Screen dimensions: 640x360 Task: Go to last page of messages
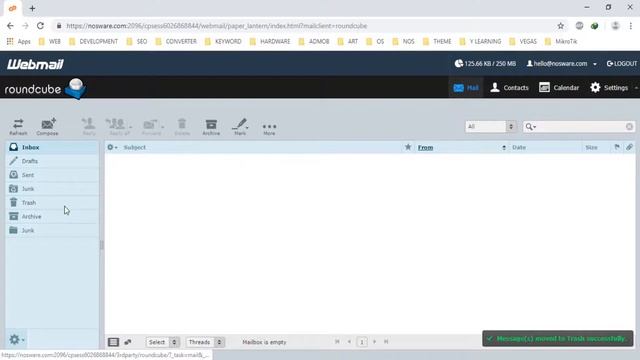coord(386,342)
